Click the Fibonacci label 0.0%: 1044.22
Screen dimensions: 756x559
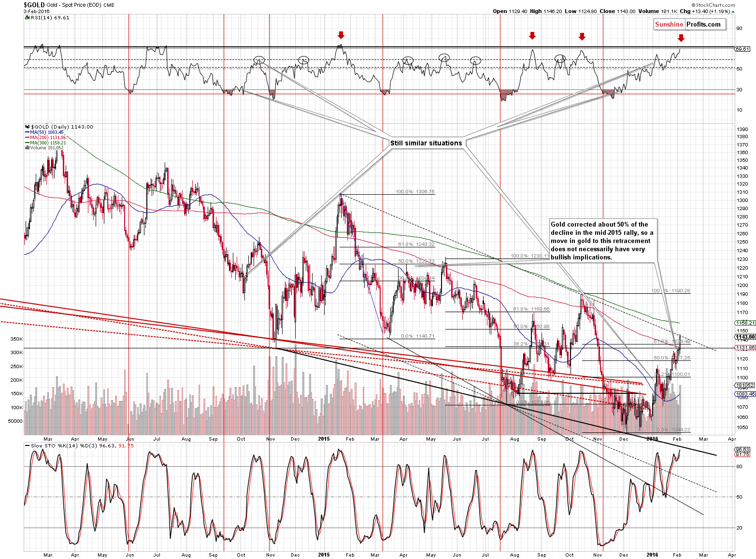pos(673,430)
